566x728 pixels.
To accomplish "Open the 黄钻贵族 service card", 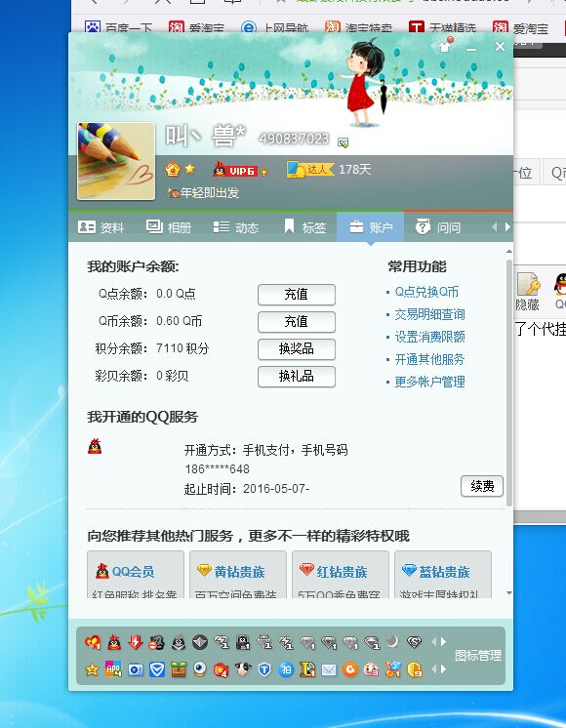I will tap(238, 575).
